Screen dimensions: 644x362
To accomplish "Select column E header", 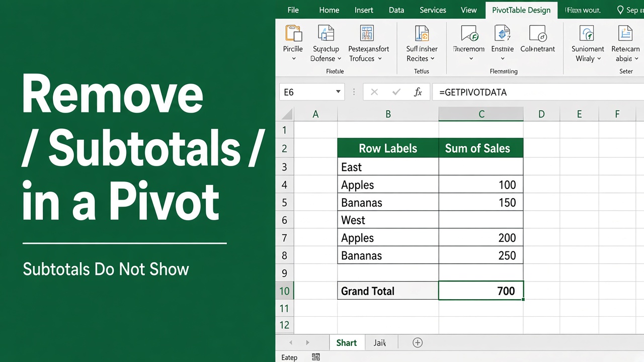I will (579, 114).
